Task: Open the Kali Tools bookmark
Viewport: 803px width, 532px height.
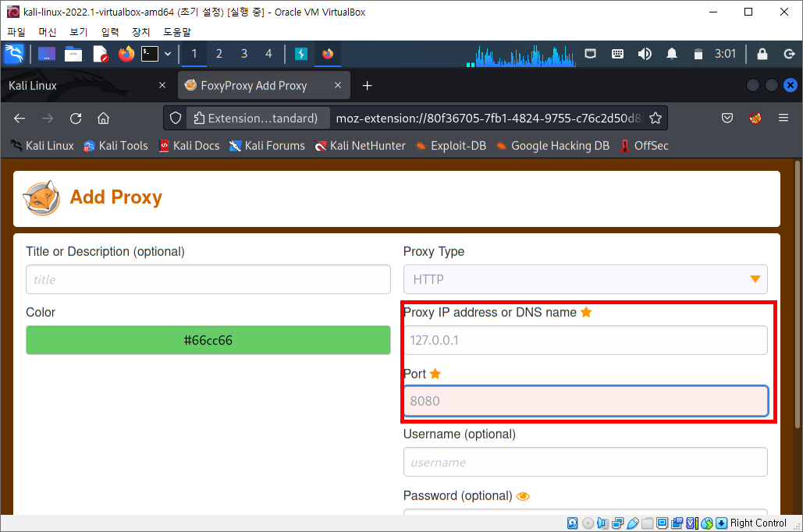Action: [x=115, y=146]
